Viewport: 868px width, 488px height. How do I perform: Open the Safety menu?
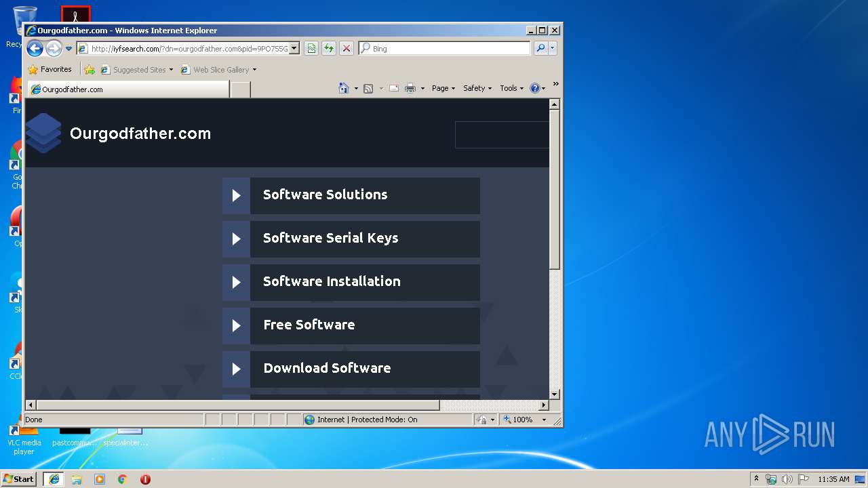tap(477, 88)
